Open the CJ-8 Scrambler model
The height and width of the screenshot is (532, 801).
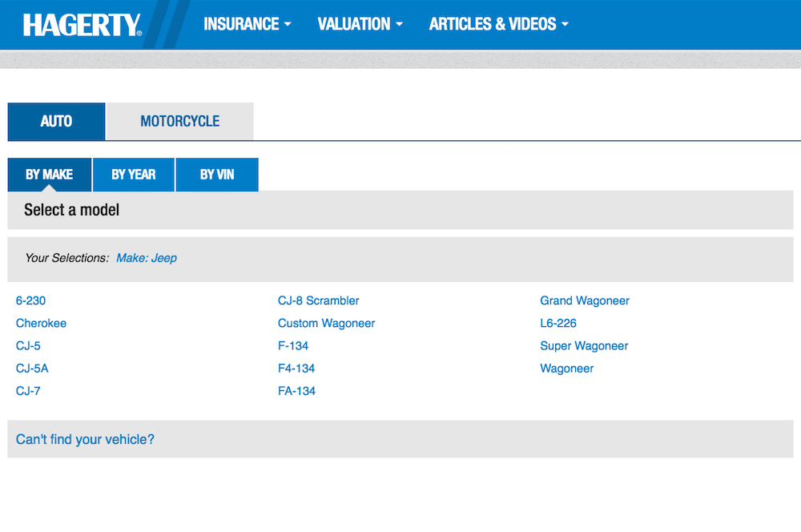click(x=318, y=300)
